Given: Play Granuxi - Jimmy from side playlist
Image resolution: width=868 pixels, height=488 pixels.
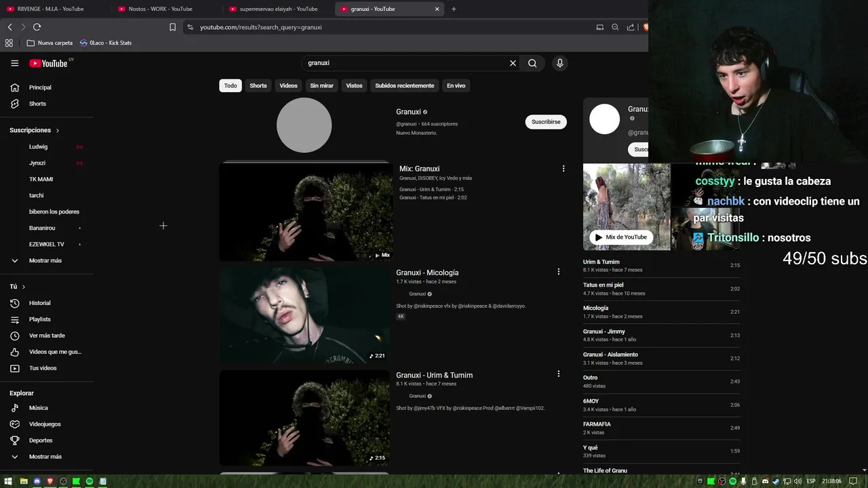Looking at the screenshot, I should 661,335.
